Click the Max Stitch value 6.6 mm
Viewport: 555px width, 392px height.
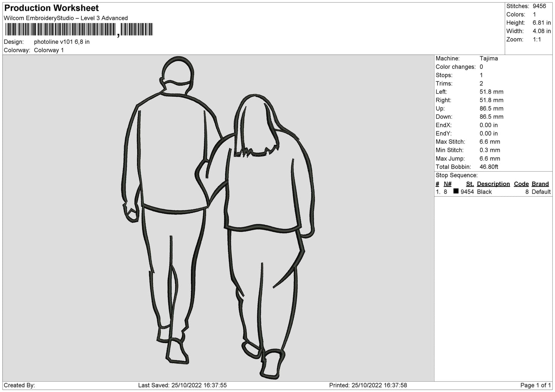point(490,142)
